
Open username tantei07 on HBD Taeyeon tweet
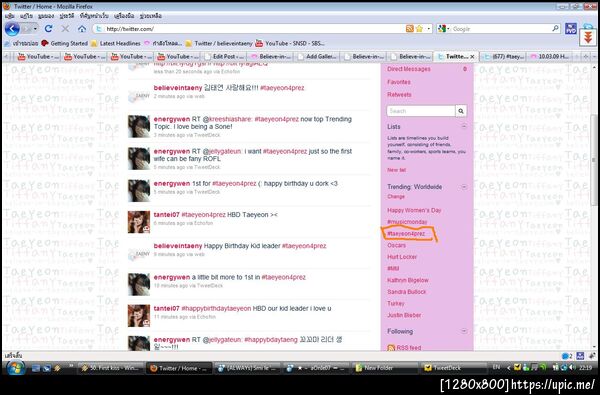click(166, 215)
